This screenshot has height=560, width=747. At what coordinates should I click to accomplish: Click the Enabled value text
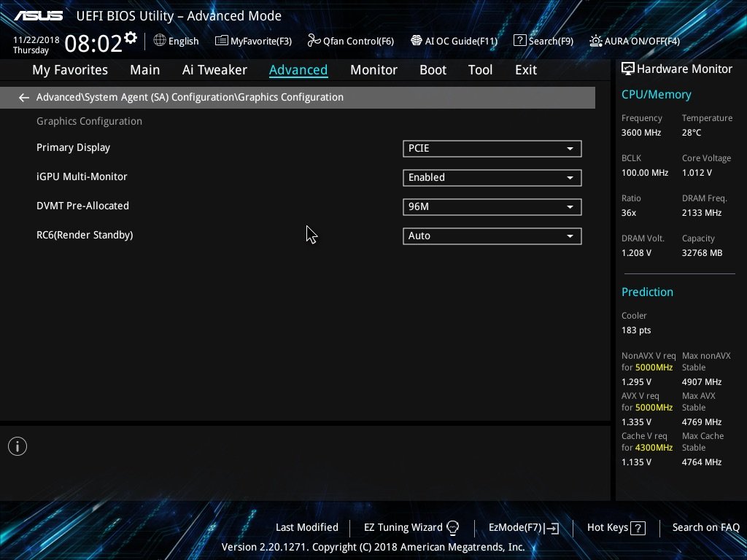coord(426,178)
